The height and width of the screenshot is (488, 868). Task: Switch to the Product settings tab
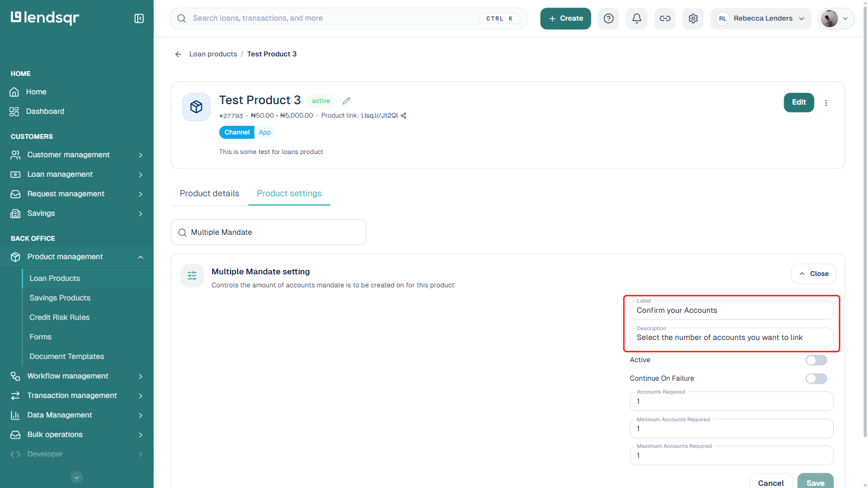point(289,194)
